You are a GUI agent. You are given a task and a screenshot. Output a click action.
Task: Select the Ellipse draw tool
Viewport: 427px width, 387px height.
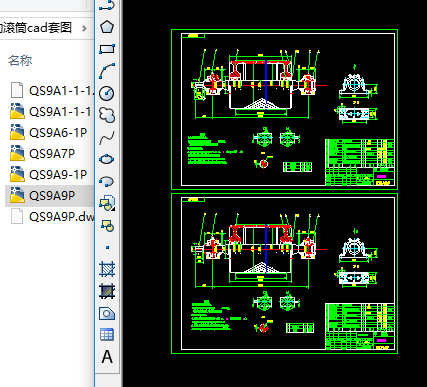coord(107,159)
